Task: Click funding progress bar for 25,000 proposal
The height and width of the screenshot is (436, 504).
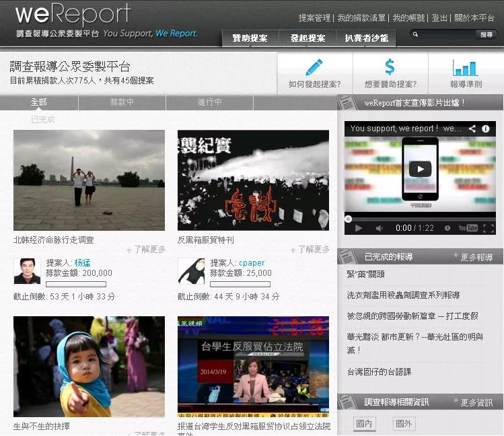Action: pos(240,285)
